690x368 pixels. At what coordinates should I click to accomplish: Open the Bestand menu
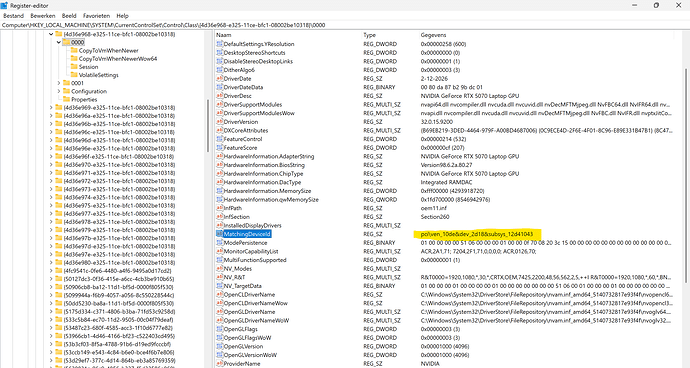13,15
